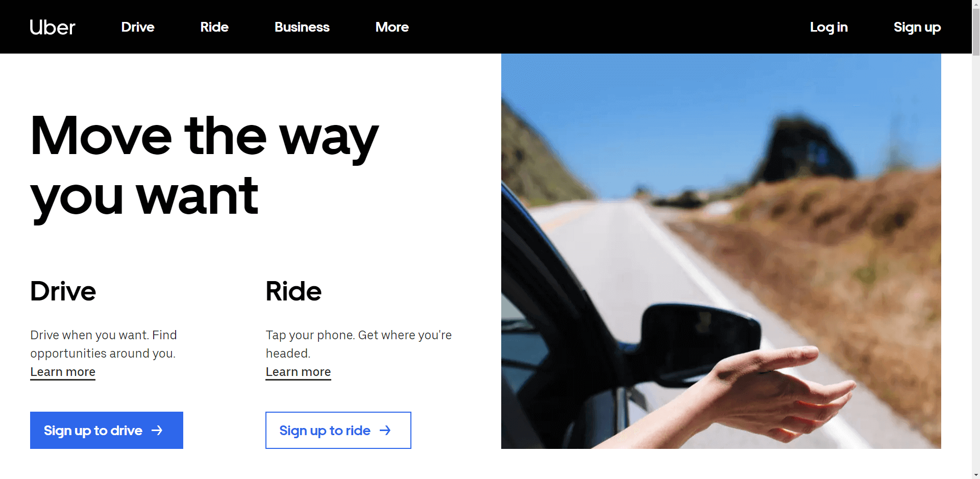Screen dimensions: 980x479
Task: Click the Sign up to drive button
Action: point(107,431)
